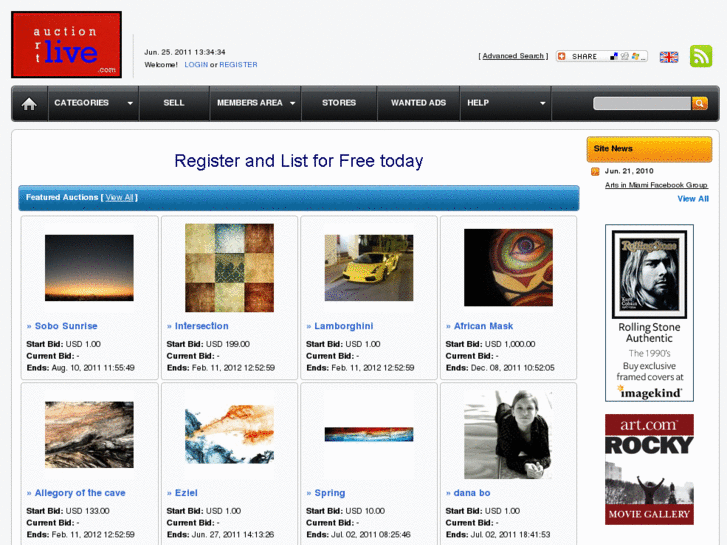The height and width of the screenshot is (545, 727).
Task: Open the green RSS feed icon
Action: pyautogui.click(x=701, y=56)
